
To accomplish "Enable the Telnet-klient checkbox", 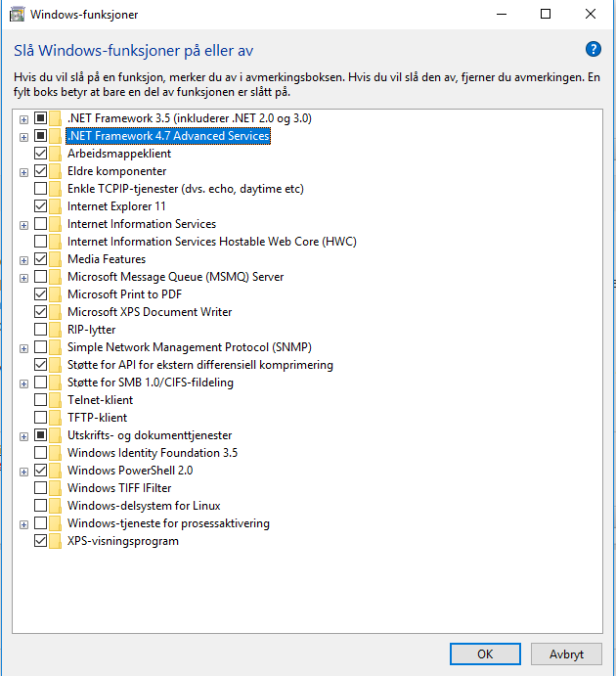I will click(x=40, y=400).
